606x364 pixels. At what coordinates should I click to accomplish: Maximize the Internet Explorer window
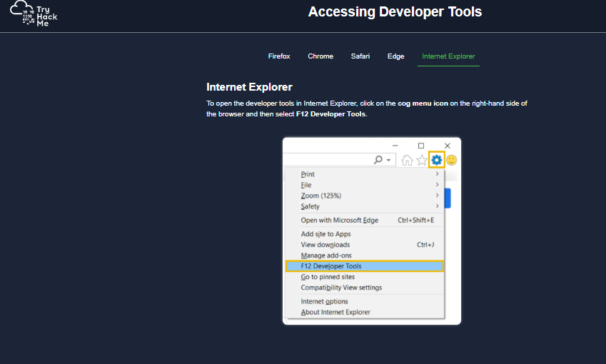tap(421, 146)
